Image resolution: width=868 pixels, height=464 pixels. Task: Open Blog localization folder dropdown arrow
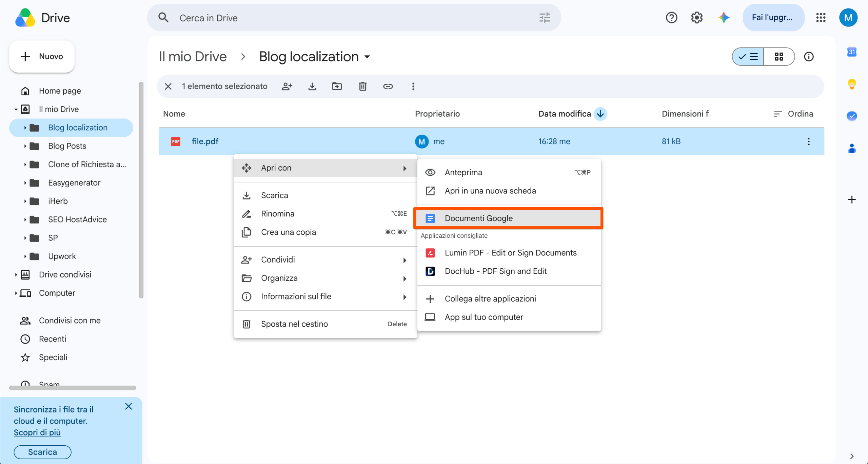367,57
